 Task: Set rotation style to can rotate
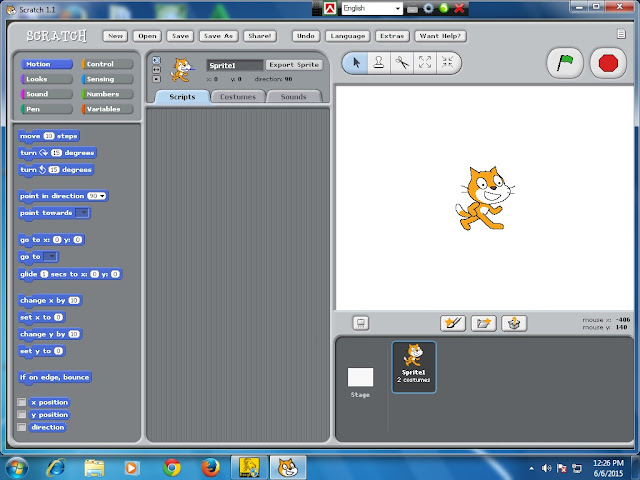(x=157, y=60)
